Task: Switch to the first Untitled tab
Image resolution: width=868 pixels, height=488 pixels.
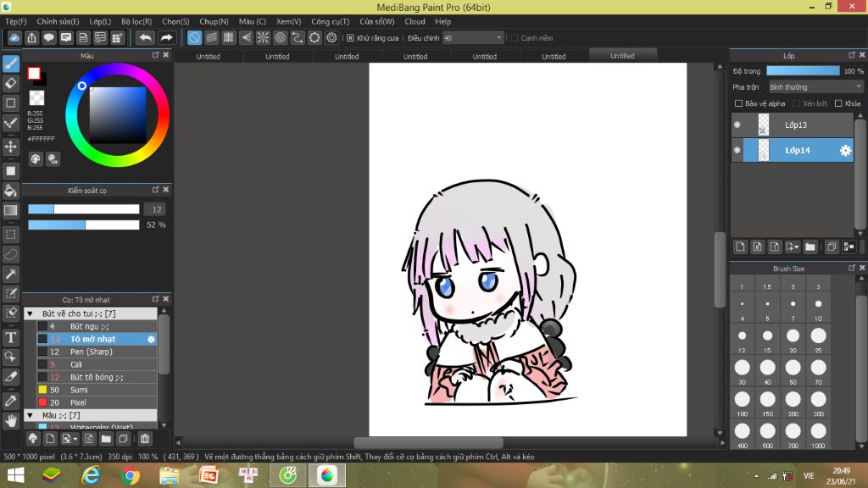Action: point(209,57)
